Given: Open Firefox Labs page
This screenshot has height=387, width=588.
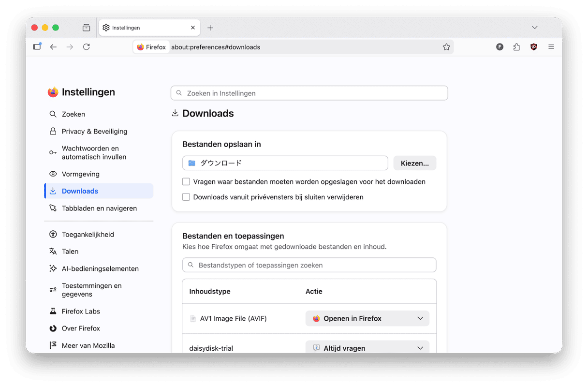Looking at the screenshot, I should pos(99,311).
